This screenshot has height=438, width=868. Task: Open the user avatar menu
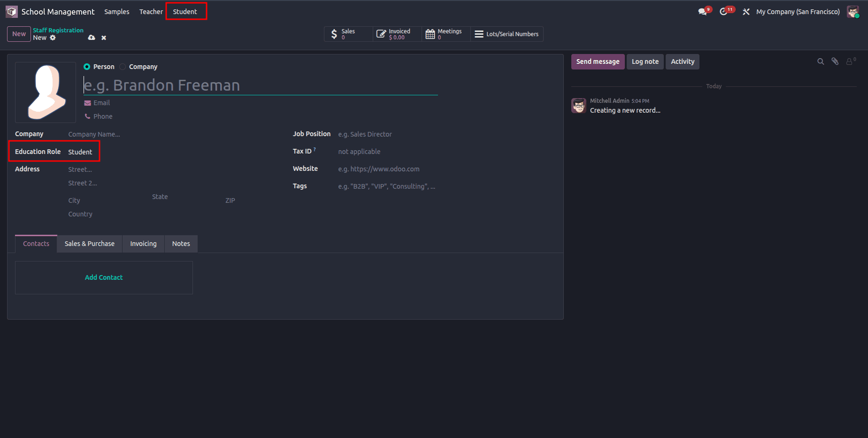pyautogui.click(x=853, y=12)
